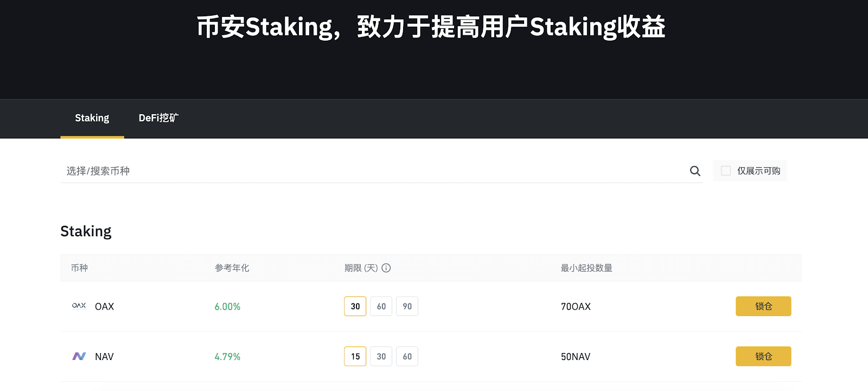868x391 pixels.
Task: Select the 30-day term for NAV
Action: point(381,356)
